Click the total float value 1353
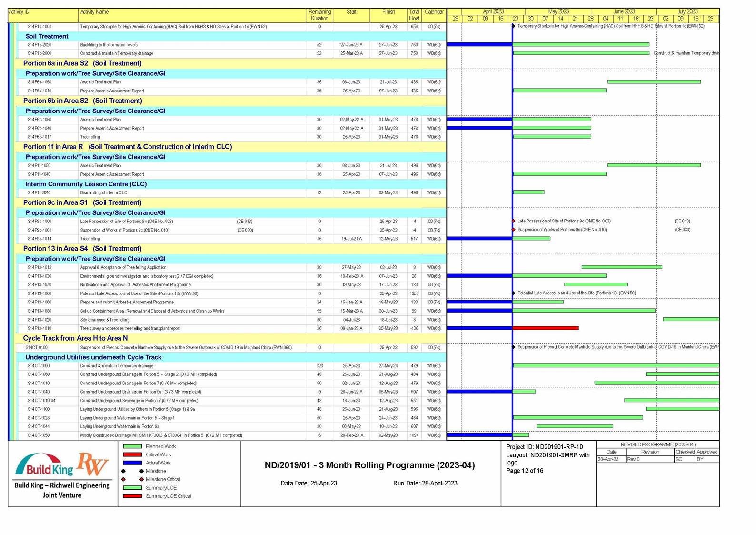Image resolution: width=756 pixels, height=535 pixels. 414,293
